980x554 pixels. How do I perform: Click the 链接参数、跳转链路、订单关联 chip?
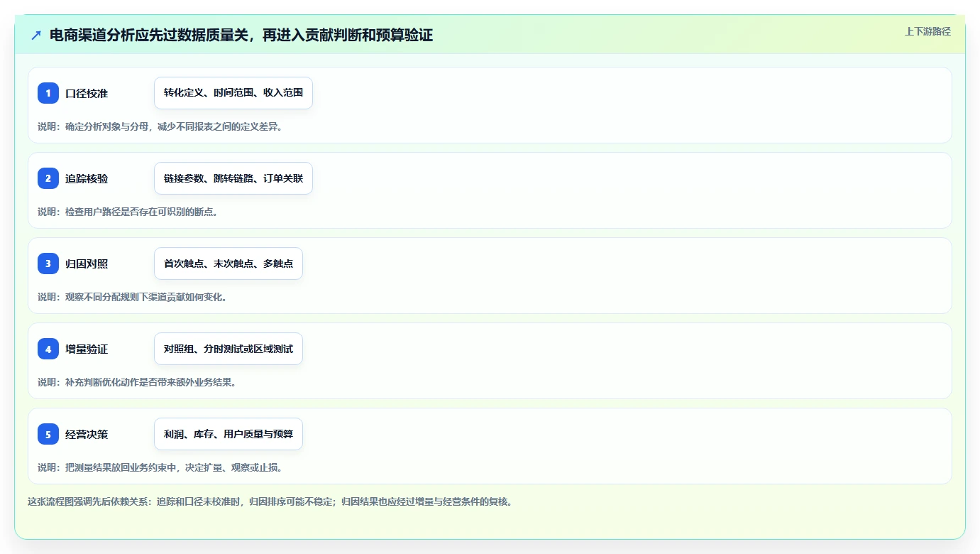[x=233, y=178]
